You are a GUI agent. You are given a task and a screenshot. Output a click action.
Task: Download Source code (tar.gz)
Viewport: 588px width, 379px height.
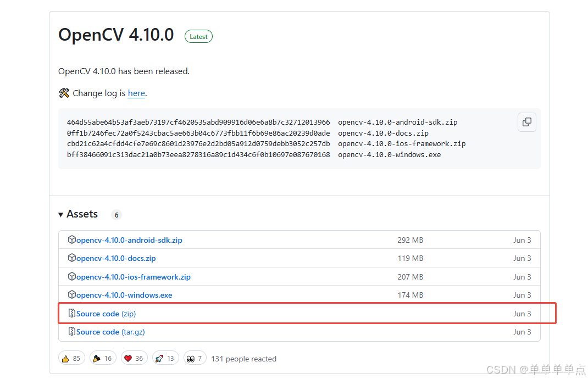(110, 332)
